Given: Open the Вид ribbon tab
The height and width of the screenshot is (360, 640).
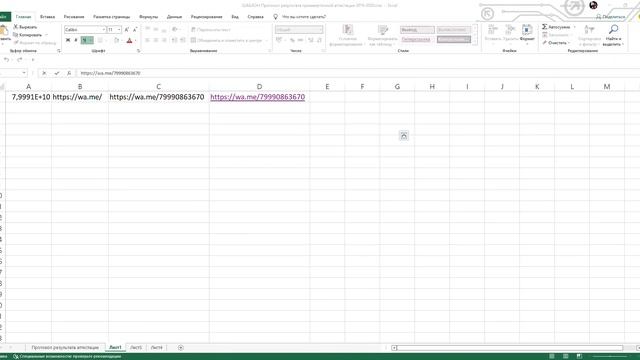Looking at the screenshot, I should pos(235,17).
